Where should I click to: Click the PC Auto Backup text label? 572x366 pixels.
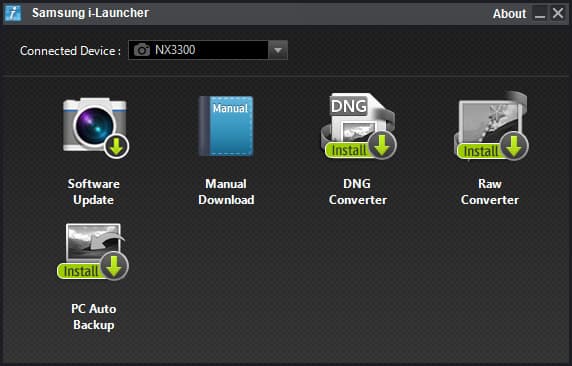pos(94,317)
